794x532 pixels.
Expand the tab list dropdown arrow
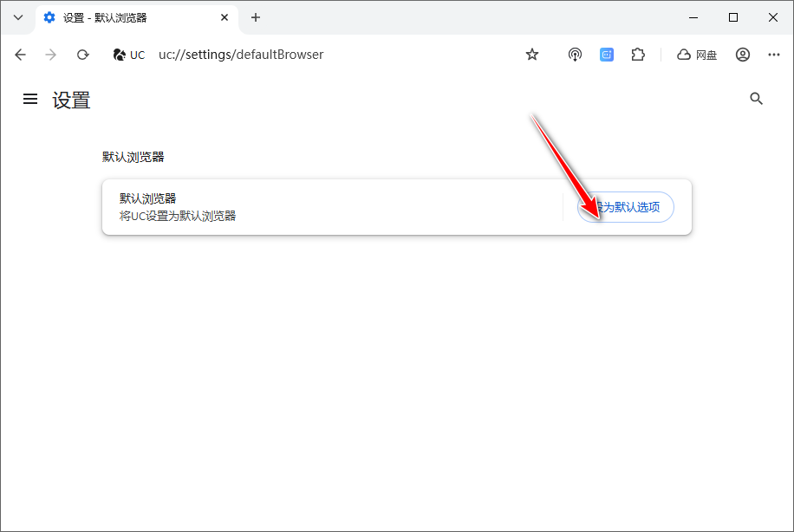[x=18, y=17]
